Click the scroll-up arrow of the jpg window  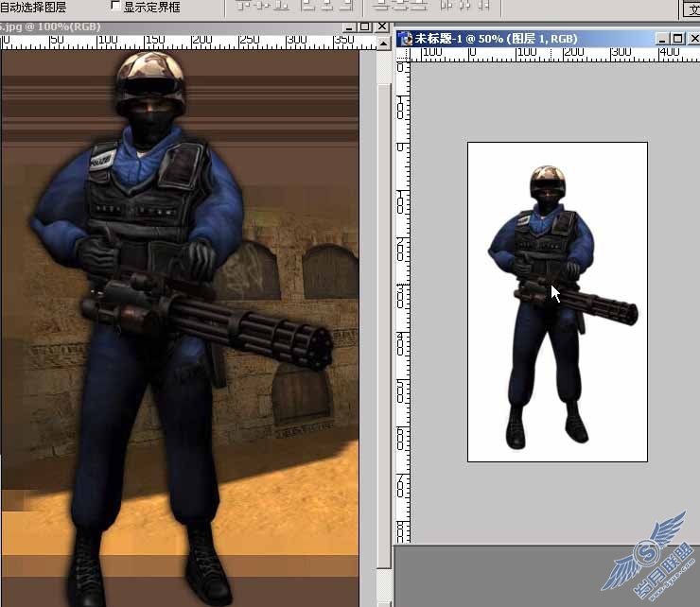[x=384, y=43]
